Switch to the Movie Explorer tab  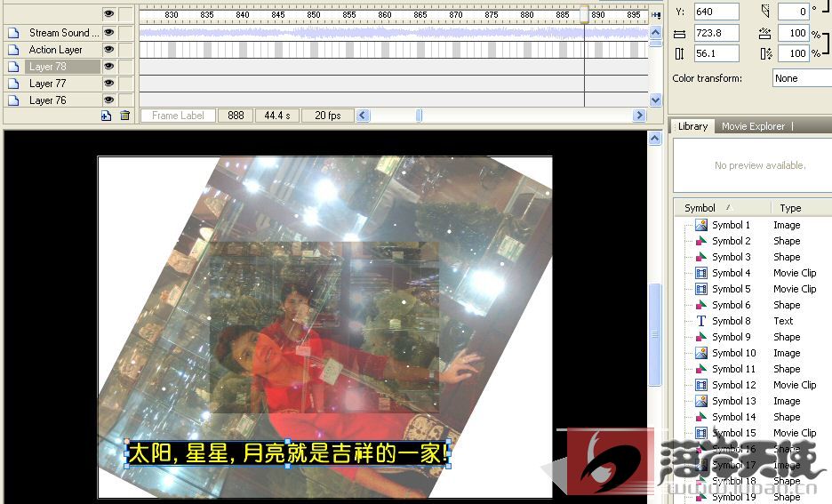click(753, 126)
